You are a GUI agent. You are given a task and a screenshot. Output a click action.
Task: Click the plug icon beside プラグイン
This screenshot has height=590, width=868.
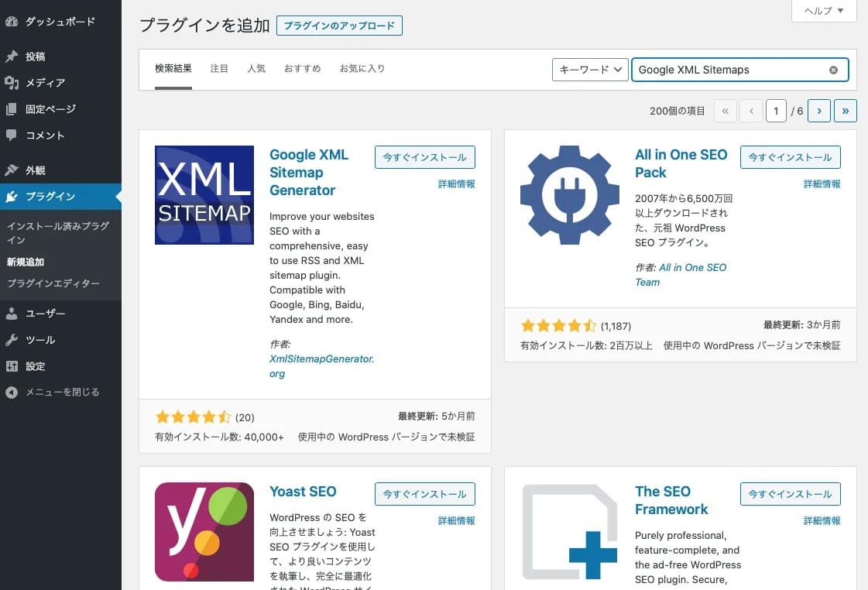coord(12,197)
